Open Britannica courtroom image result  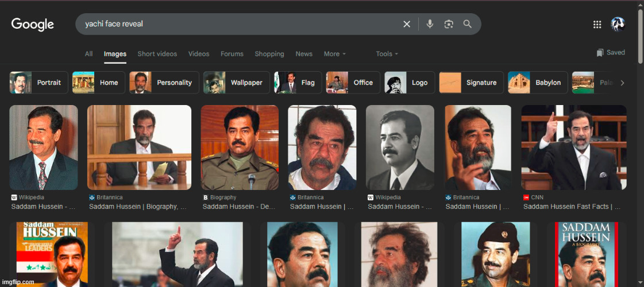pos(139,148)
